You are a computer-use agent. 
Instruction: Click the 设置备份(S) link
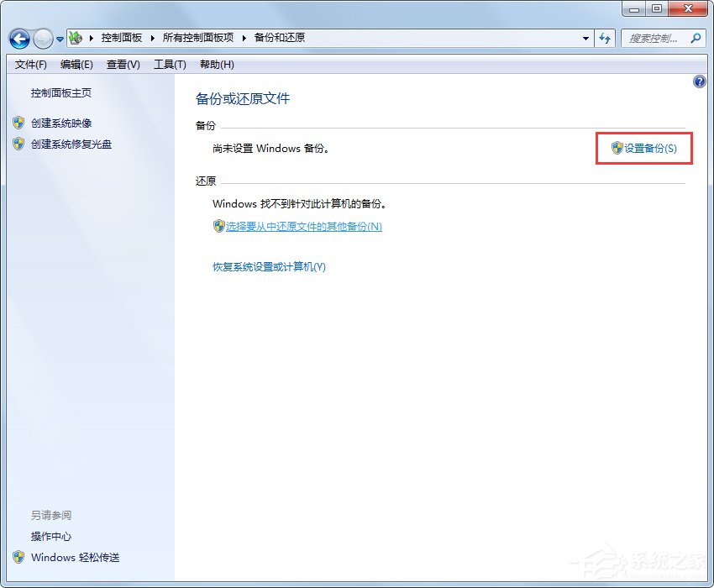click(650, 148)
